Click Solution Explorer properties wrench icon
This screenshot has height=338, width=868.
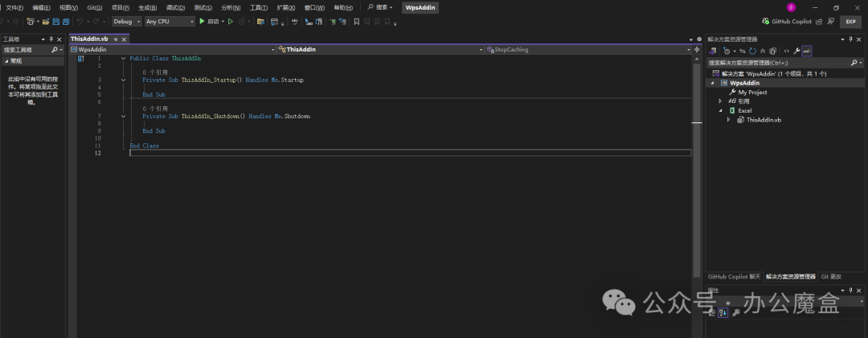click(x=796, y=51)
